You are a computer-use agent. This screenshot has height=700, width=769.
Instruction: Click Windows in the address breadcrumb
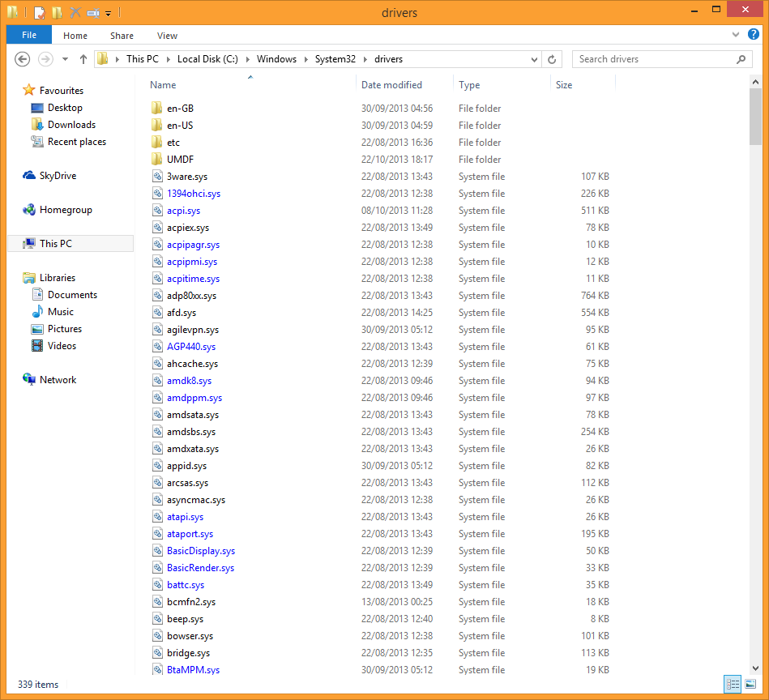coord(276,59)
